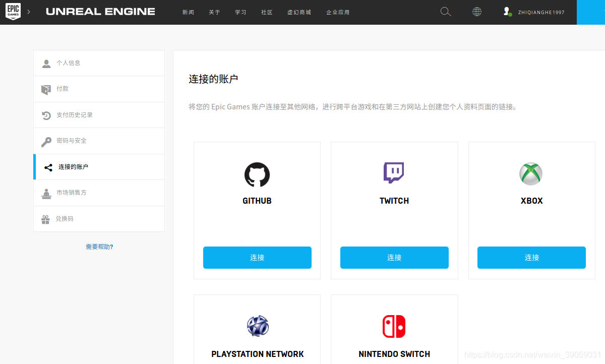
Task: Click the 付款 wallet icon
Action: pyautogui.click(x=46, y=89)
